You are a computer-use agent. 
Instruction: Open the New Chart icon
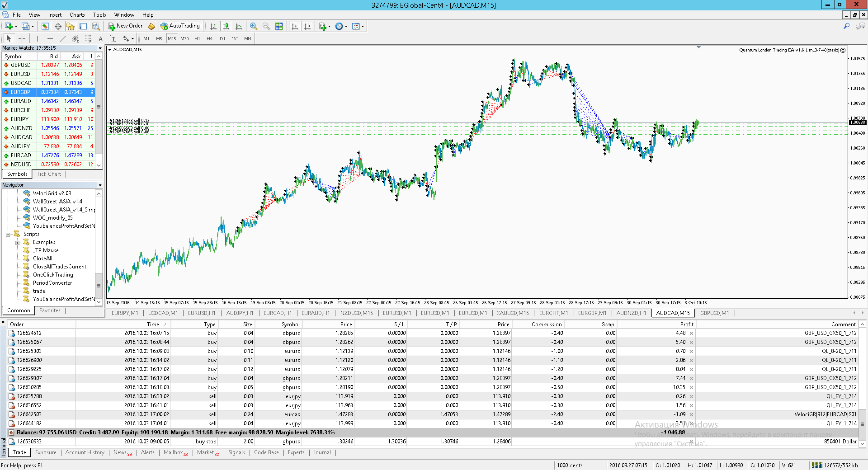point(9,26)
